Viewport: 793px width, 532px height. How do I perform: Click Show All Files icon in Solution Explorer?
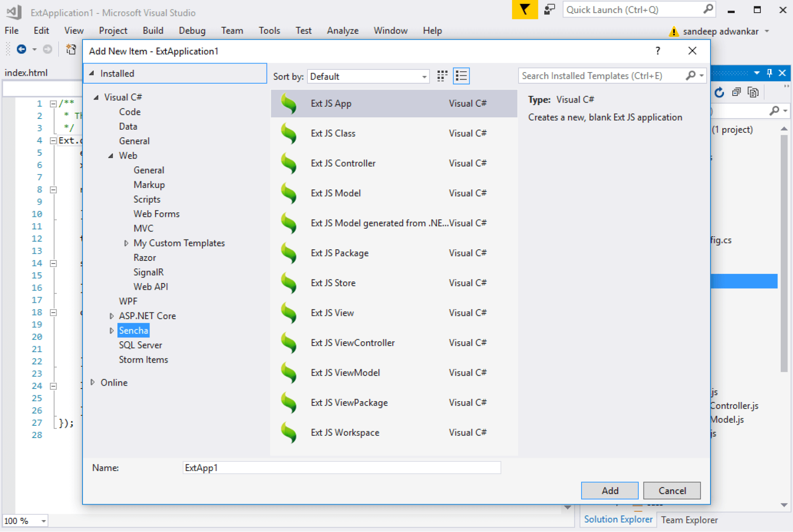(x=753, y=92)
